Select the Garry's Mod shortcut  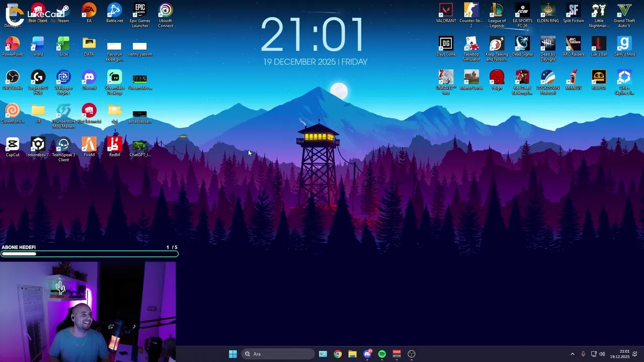click(x=624, y=47)
